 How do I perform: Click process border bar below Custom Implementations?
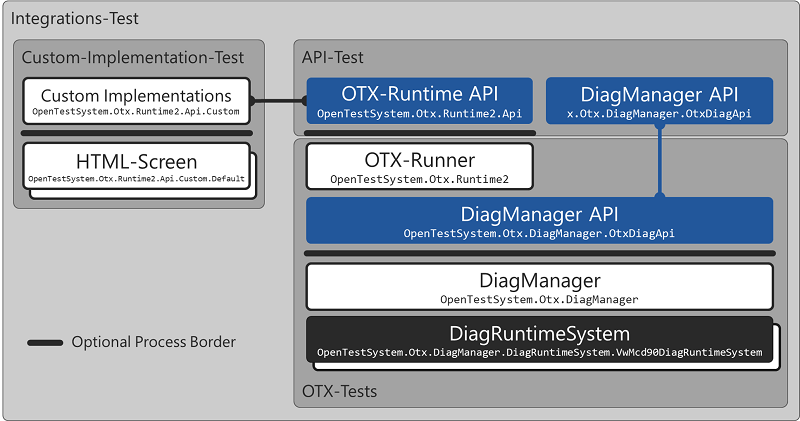137,132
